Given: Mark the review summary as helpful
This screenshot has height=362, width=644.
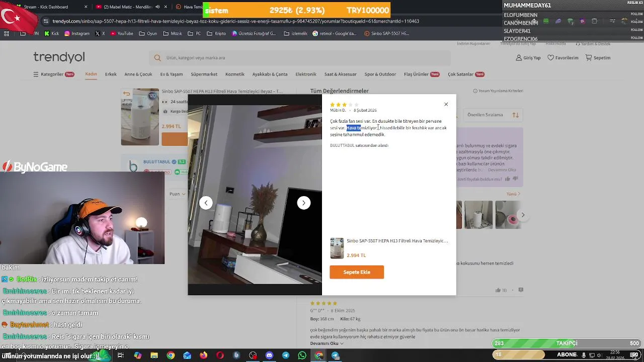Looking at the screenshot, I should tap(507, 178).
